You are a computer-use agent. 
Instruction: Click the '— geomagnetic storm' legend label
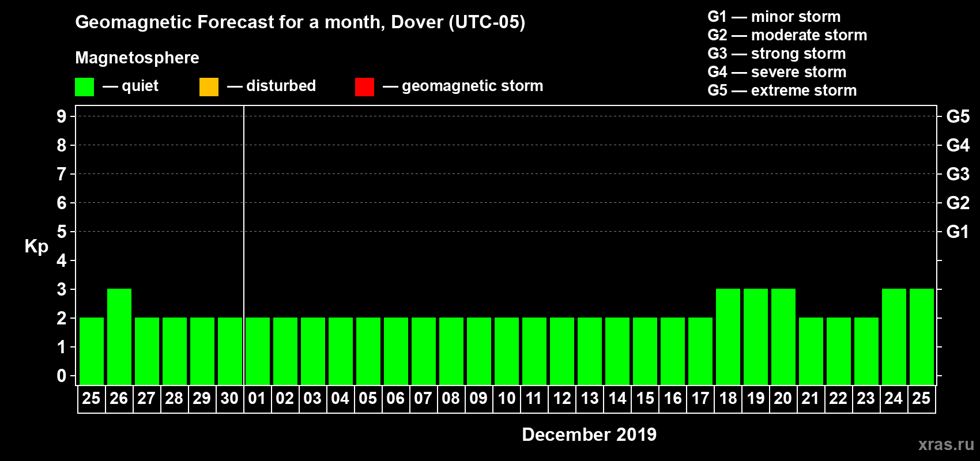463,86
